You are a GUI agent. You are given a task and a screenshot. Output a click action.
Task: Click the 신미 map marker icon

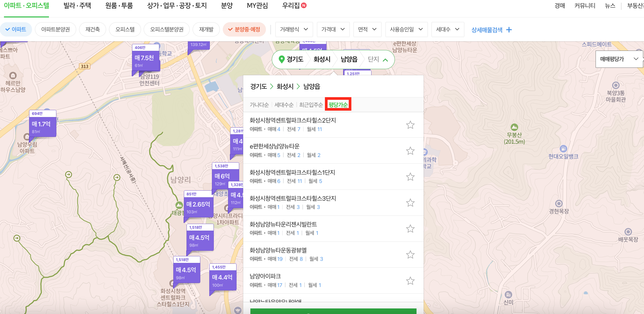[x=508, y=294]
